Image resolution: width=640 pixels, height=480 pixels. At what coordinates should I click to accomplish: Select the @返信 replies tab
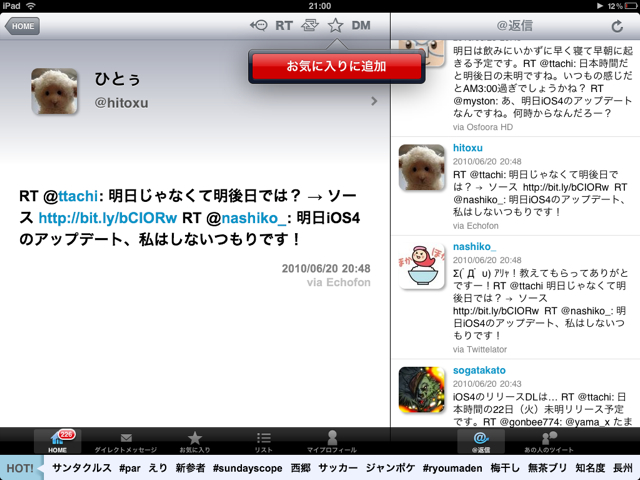tap(479, 442)
